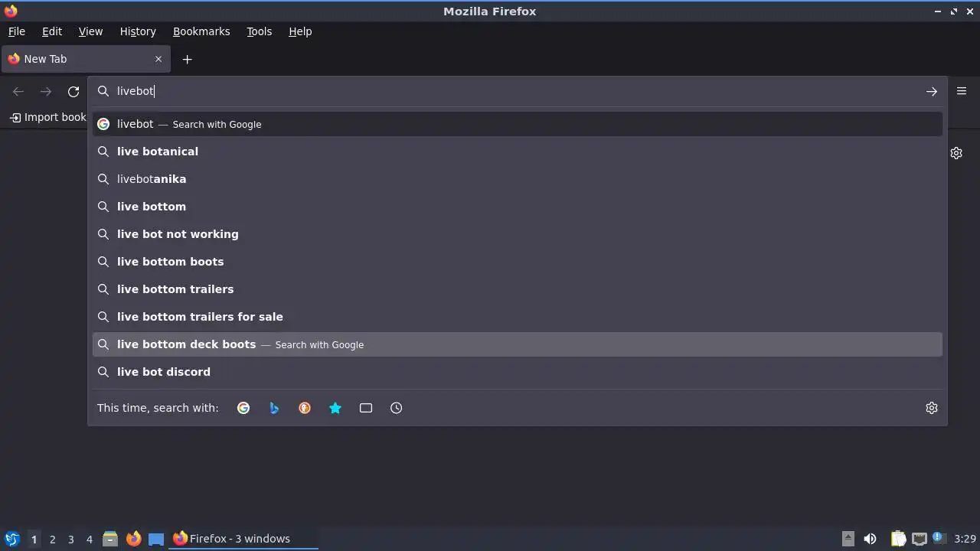
Task: Open the File menu
Action: point(17,31)
